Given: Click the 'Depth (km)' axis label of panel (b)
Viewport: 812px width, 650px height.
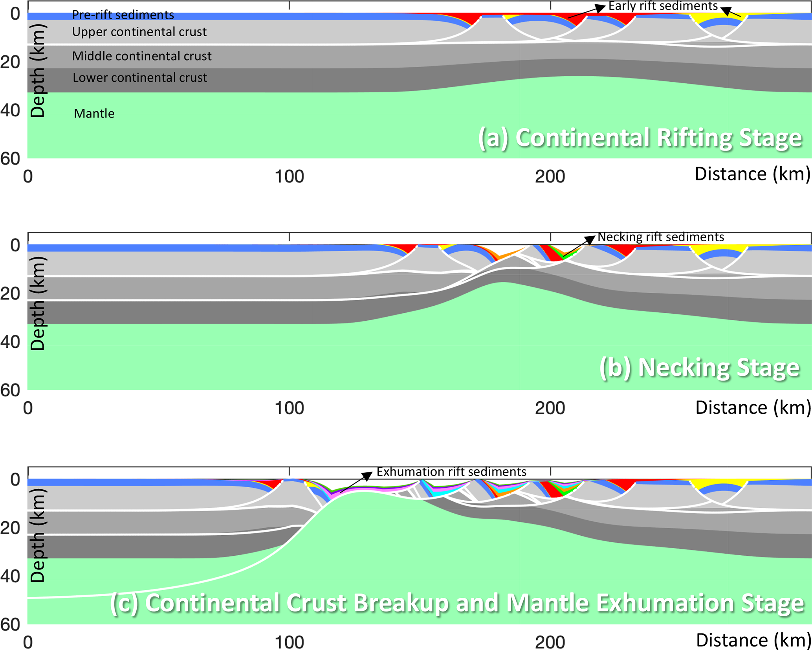Looking at the screenshot, I should click(38, 303).
